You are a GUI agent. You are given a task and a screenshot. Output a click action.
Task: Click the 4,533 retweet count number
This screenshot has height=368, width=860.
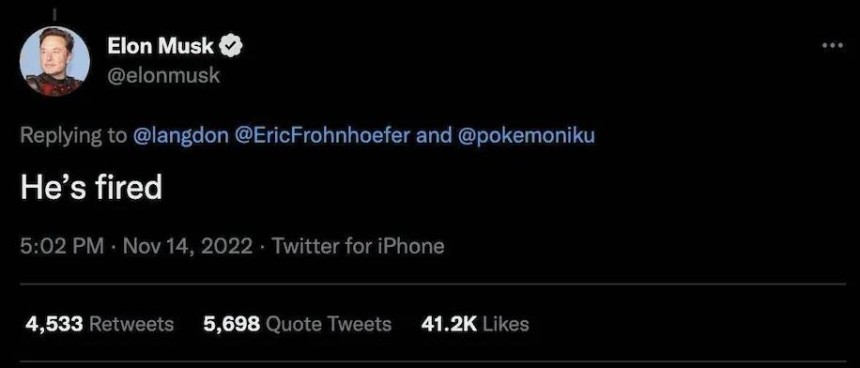[54, 324]
